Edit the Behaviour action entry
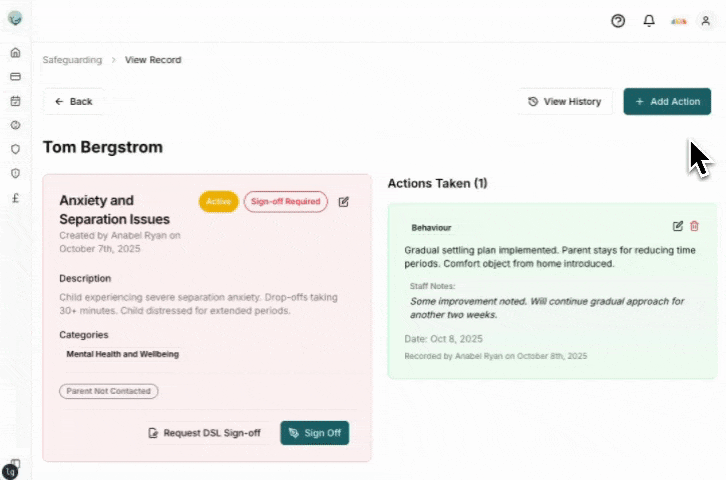Viewport: 726px width, 480px height. pos(678,226)
